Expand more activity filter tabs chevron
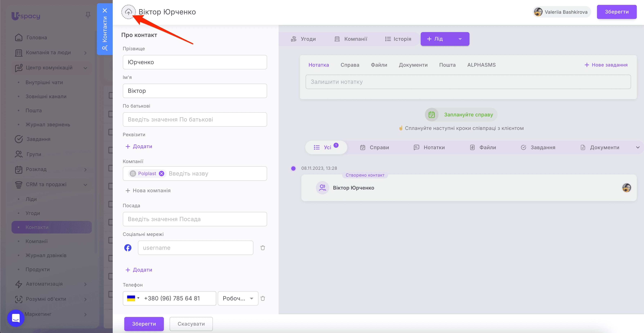This screenshot has height=333, width=644. [638, 147]
